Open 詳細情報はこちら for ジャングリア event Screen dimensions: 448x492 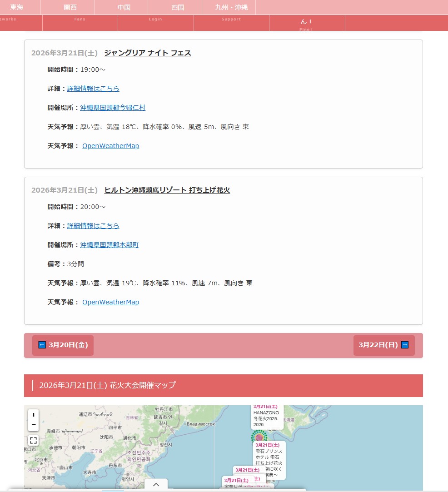93,89
